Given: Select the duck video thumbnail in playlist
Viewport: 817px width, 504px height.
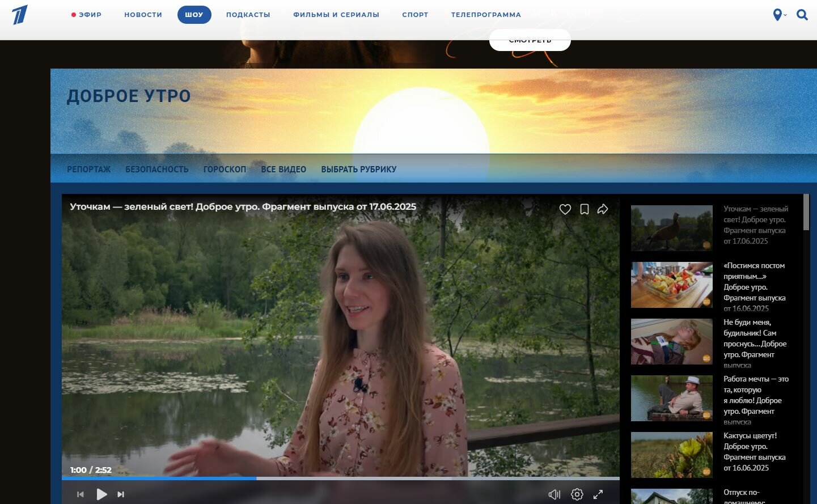Looking at the screenshot, I should pyautogui.click(x=672, y=228).
